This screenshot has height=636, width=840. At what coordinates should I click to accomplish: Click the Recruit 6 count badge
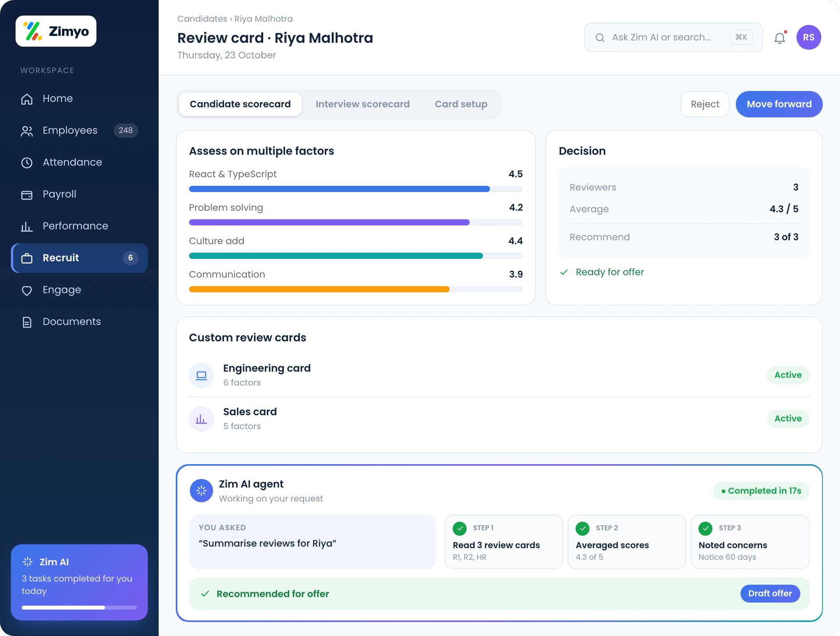pyautogui.click(x=130, y=258)
